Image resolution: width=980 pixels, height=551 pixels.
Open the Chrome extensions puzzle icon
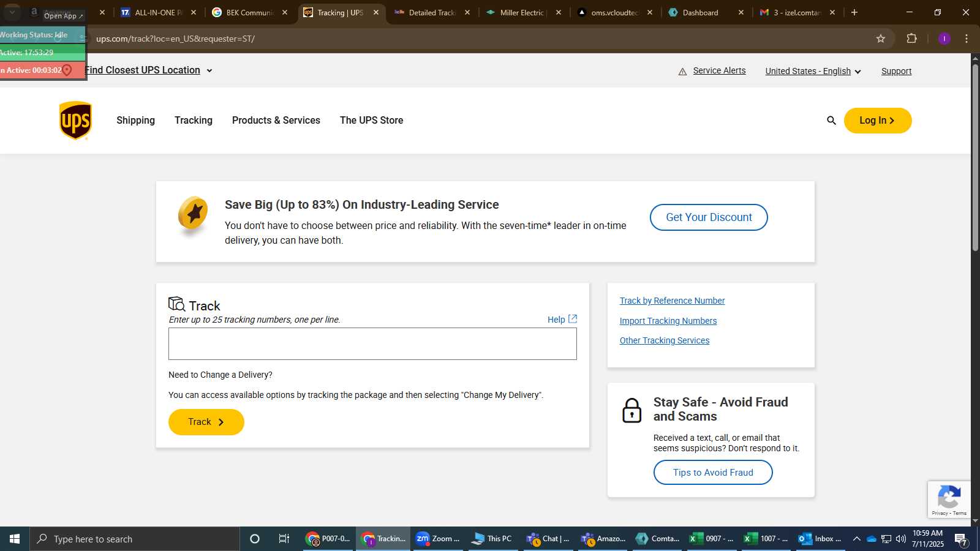pyautogui.click(x=911, y=39)
